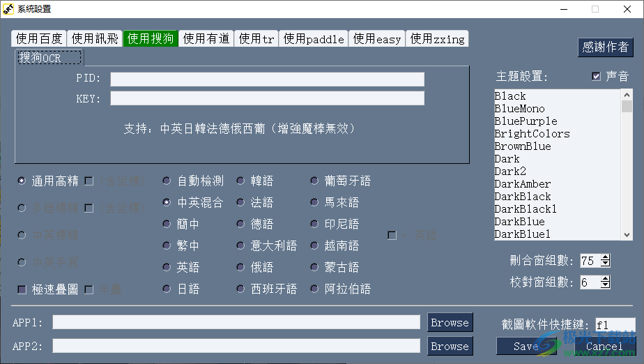
Task: Open the 使用easy tab
Action: 376,38
